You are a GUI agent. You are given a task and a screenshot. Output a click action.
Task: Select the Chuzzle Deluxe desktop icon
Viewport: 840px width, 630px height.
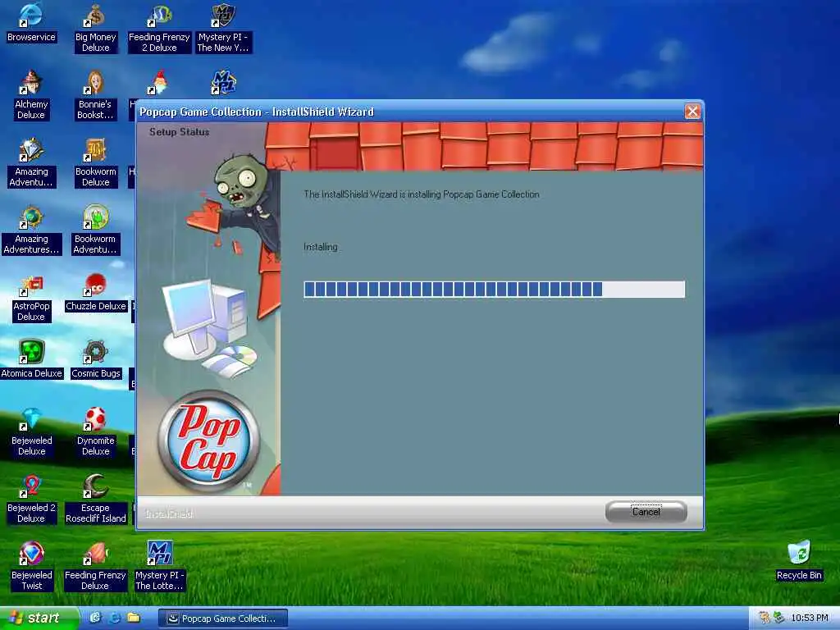tap(95, 293)
